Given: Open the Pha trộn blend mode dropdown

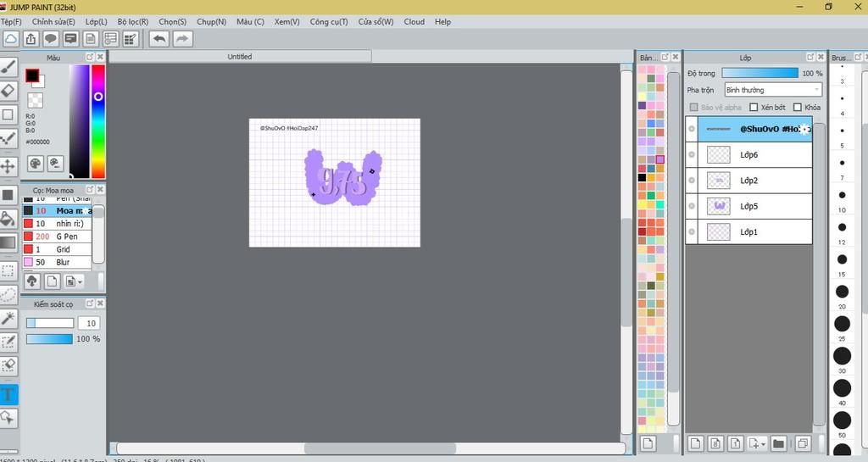Looking at the screenshot, I should [x=773, y=90].
